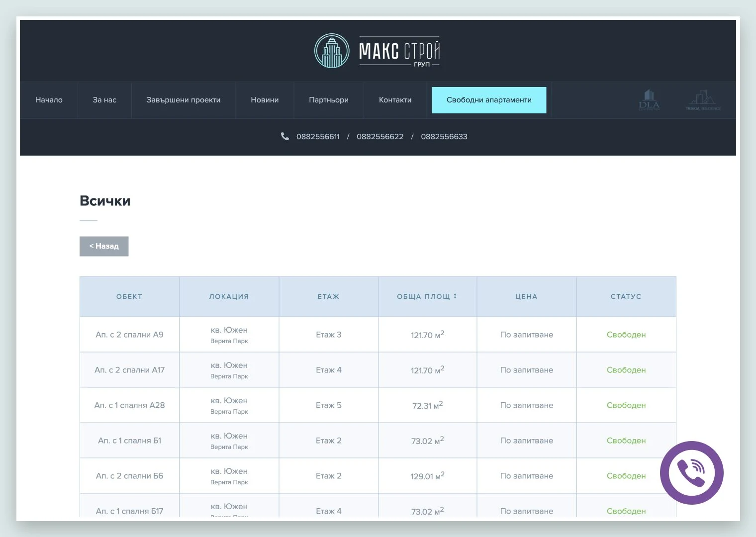Click the Етаж column header
756x537 pixels.
point(328,296)
